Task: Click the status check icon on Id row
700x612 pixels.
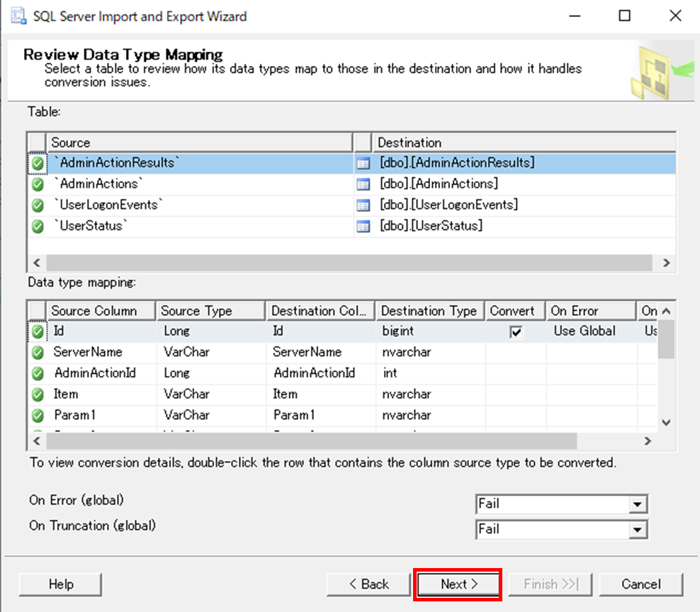Action: coord(38,331)
